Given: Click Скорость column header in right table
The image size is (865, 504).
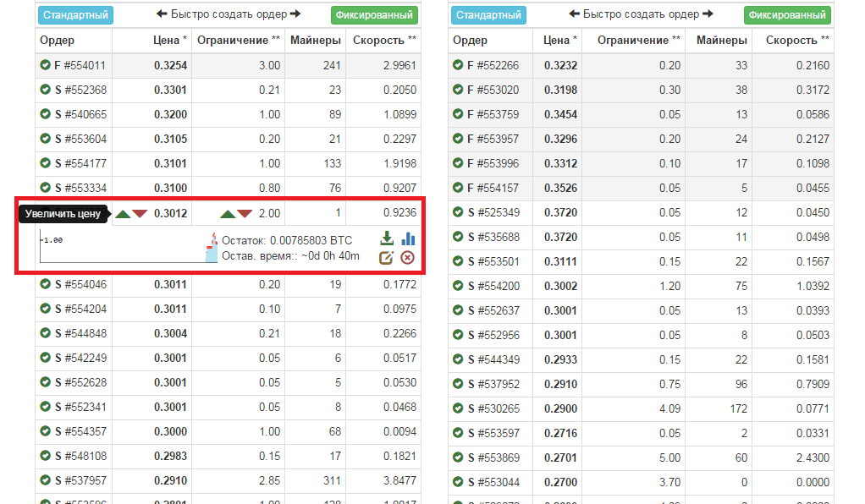Looking at the screenshot, I should 796,41.
